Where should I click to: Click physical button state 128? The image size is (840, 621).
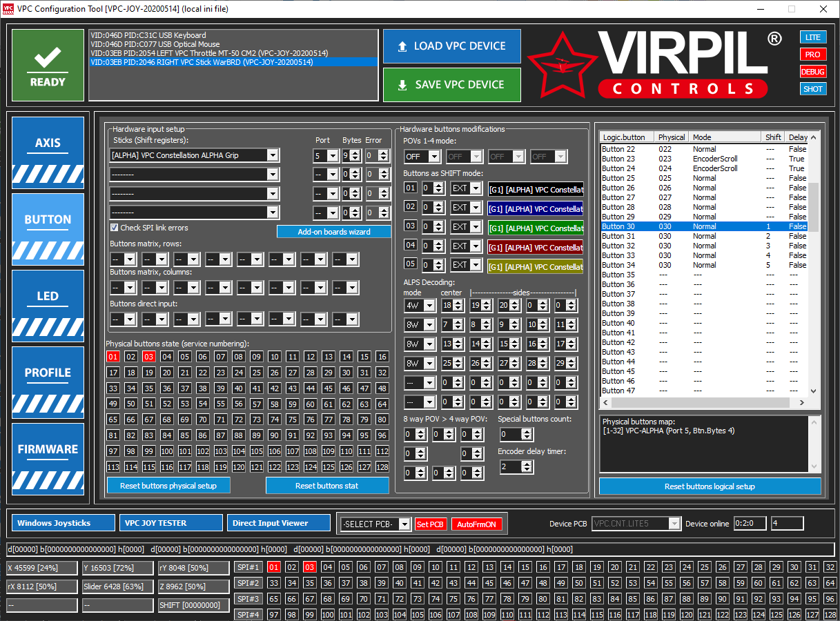(382, 467)
